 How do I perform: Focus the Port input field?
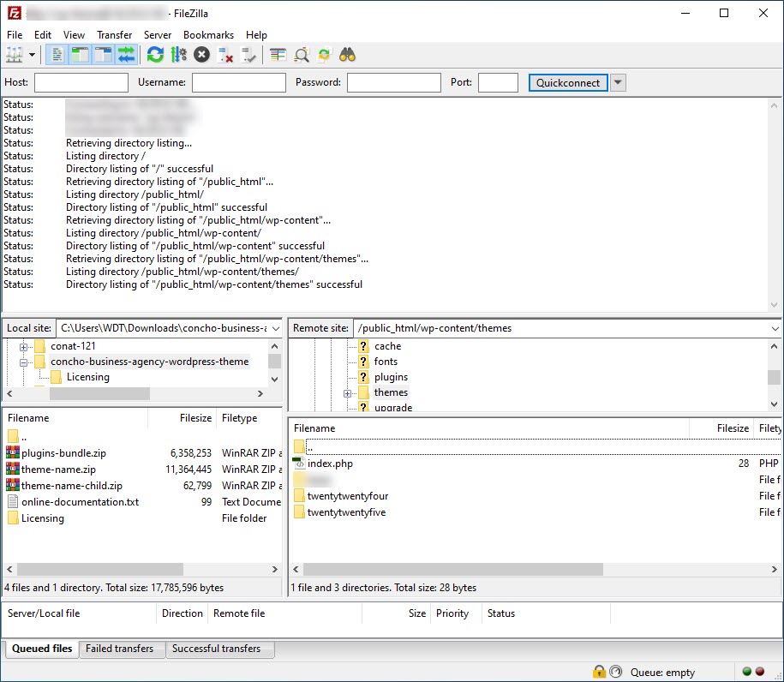click(x=498, y=82)
